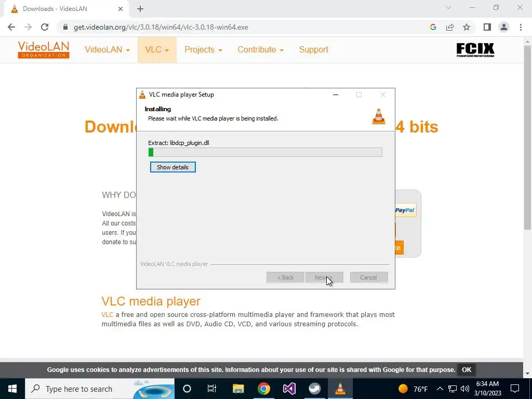Open the Chrome profile avatar
This screenshot has width=532, height=399.
(x=504, y=27)
